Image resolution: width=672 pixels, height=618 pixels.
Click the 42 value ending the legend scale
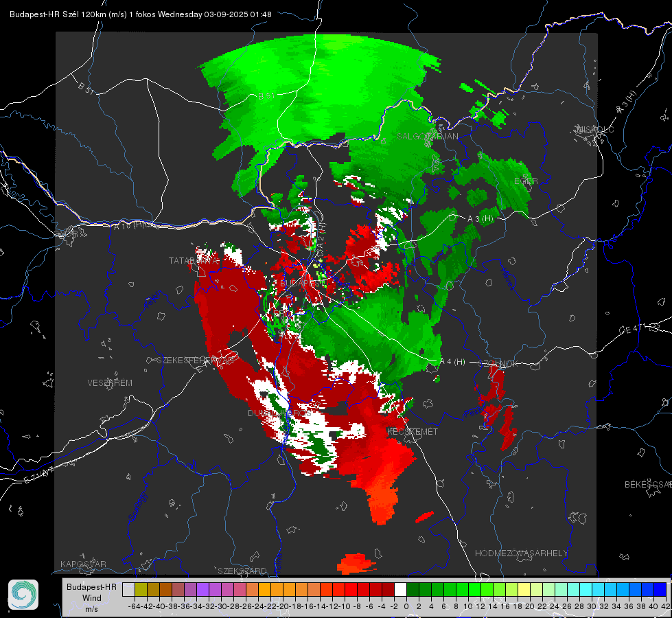point(665,606)
